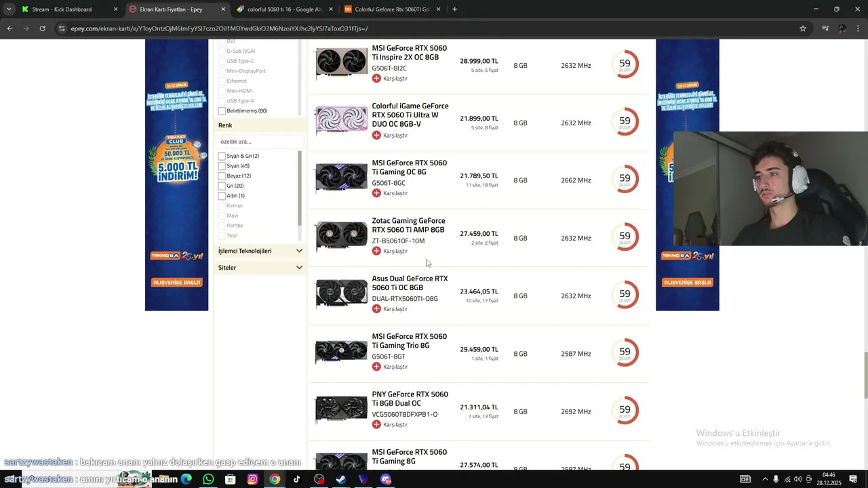Open the Zotac Gaming card thumbnail image

[341, 235]
